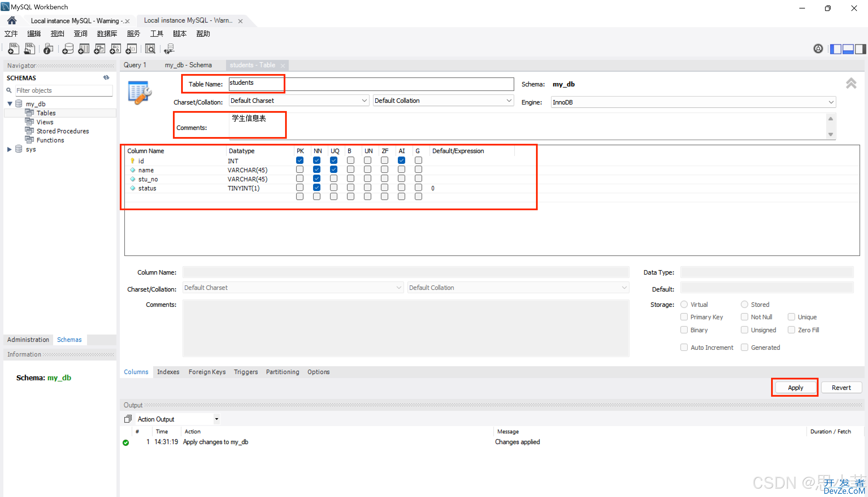Toggle NN checkbox for stu_no column
Image resolution: width=868 pixels, height=497 pixels.
317,179
